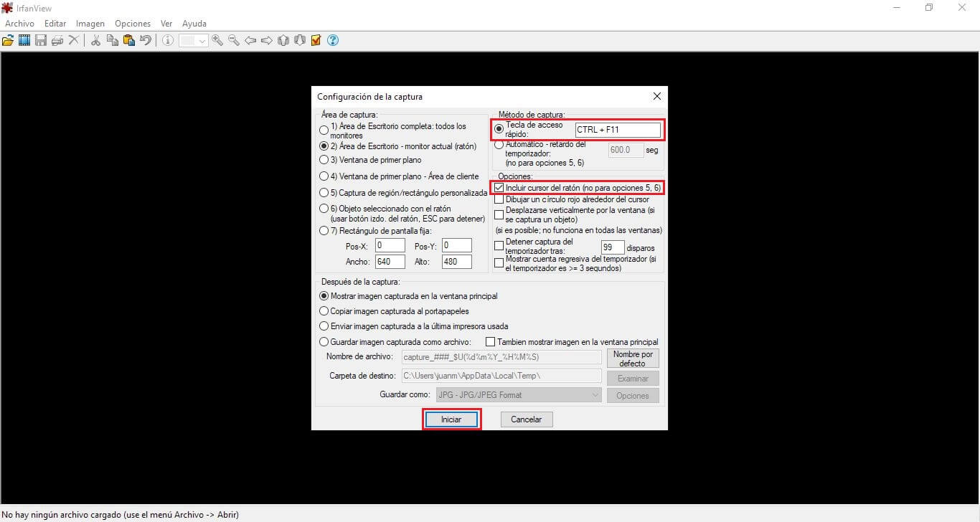Click the undo arrow icon
Screen dimensions: 980x522
point(146,41)
